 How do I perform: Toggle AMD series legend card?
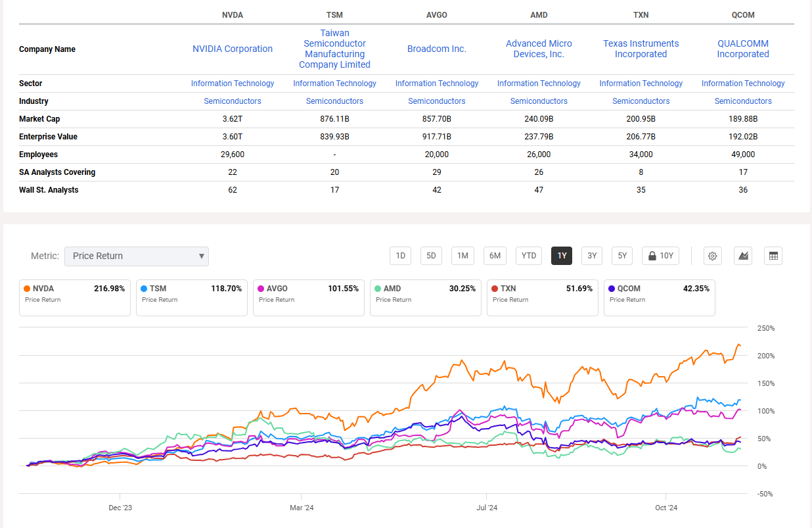pyautogui.click(x=426, y=297)
